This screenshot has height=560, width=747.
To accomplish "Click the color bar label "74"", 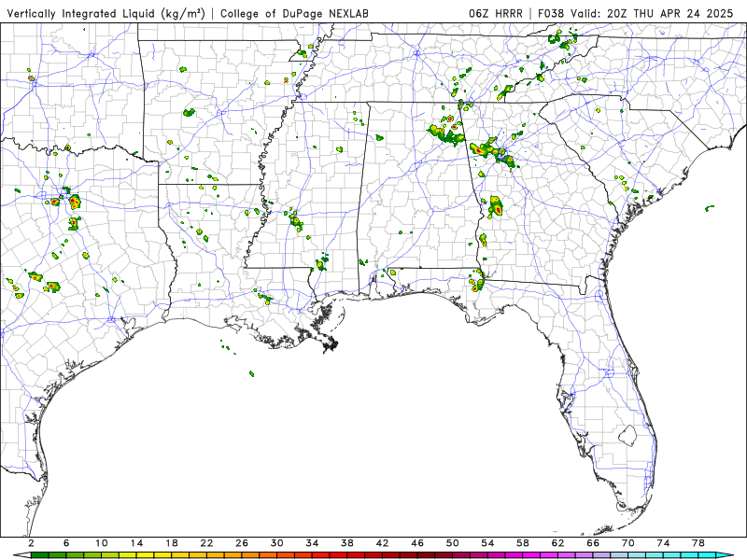I will pyautogui.click(x=664, y=543).
